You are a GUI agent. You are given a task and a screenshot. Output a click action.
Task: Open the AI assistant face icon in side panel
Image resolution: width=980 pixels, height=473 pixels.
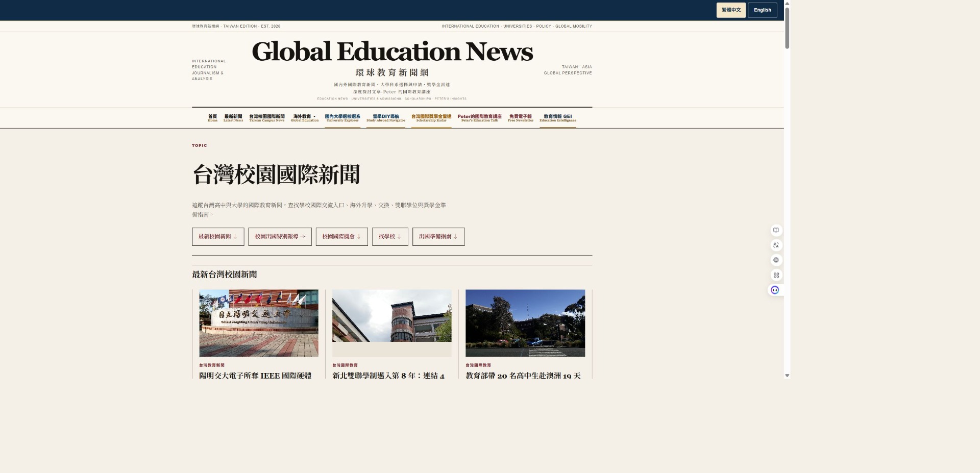pos(775,290)
